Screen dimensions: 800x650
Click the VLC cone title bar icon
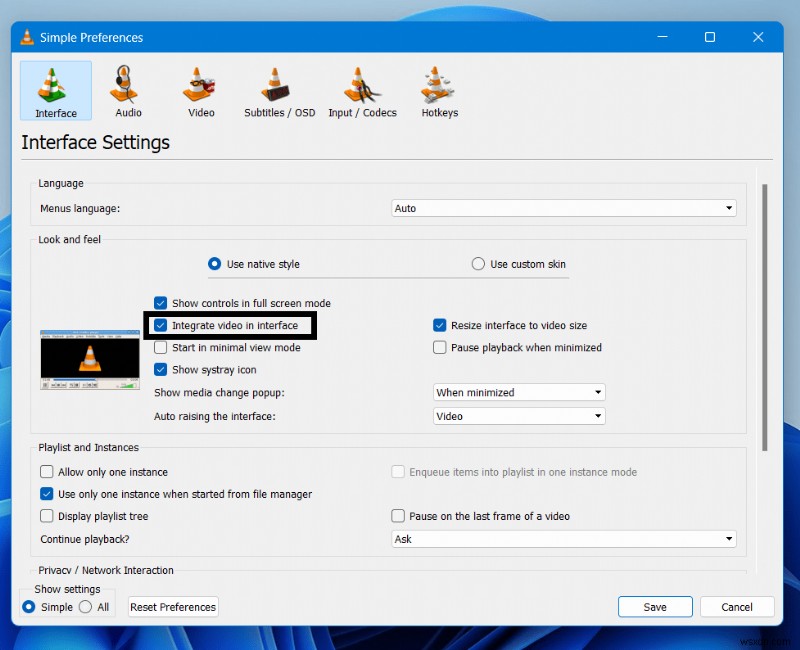[x=25, y=37]
